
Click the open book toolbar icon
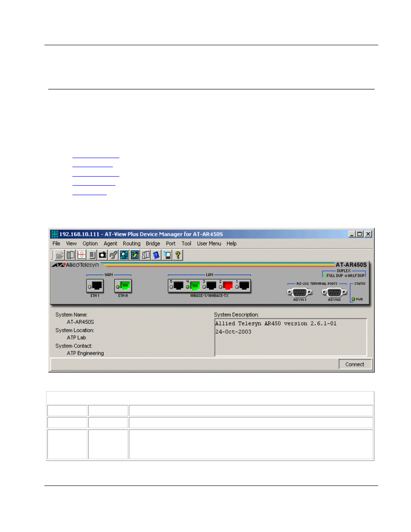tap(71, 255)
